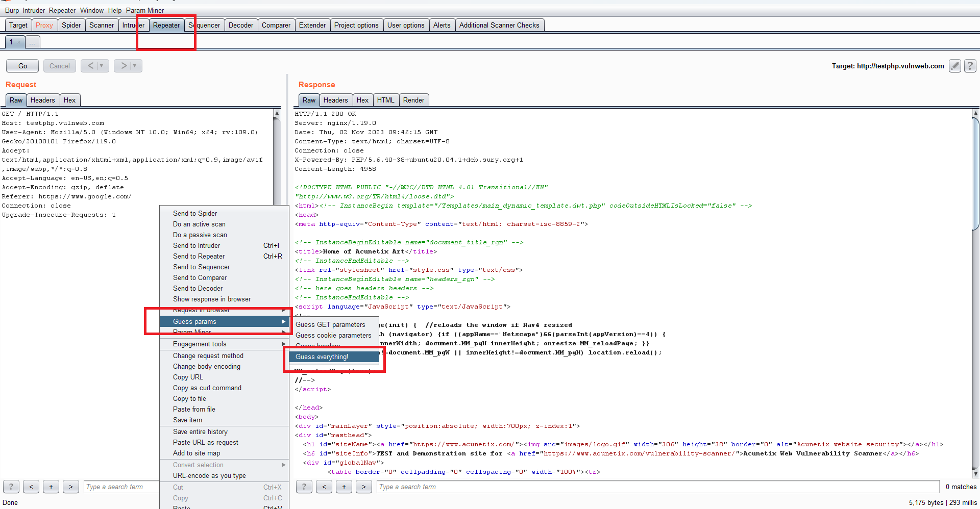Click the plus button under the Request pane

(x=51, y=487)
